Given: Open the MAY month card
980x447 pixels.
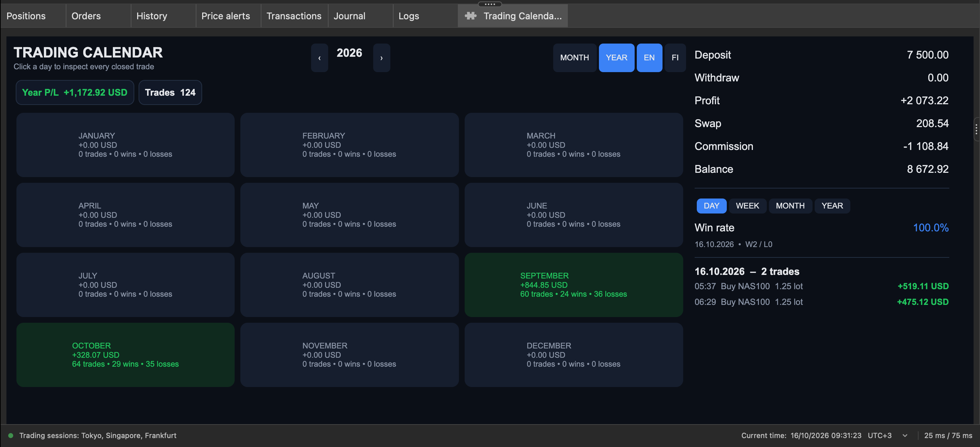Looking at the screenshot, I should (x=350, y=215).
